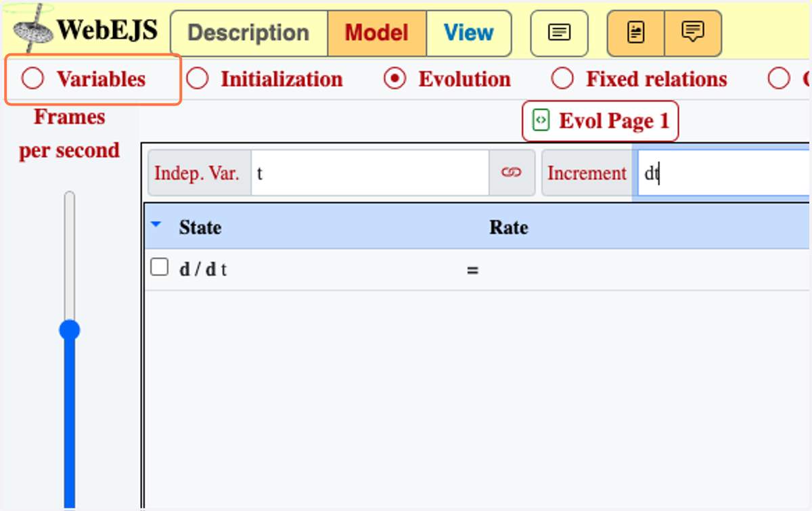The width and height of the screenshot is (812, 511).
Task: Click the Frames per second label
Action: click(x=70, y=133)
